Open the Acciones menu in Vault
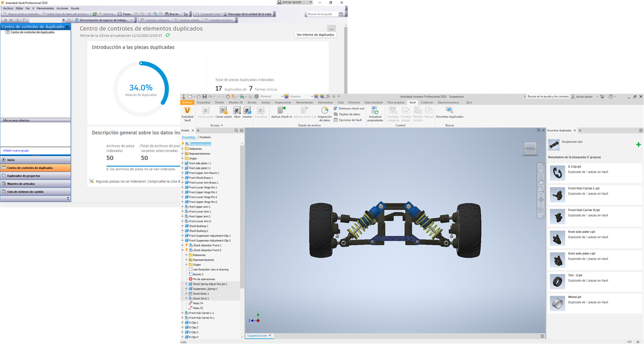This screenshot has height=344, width=644. pos(62,8)
